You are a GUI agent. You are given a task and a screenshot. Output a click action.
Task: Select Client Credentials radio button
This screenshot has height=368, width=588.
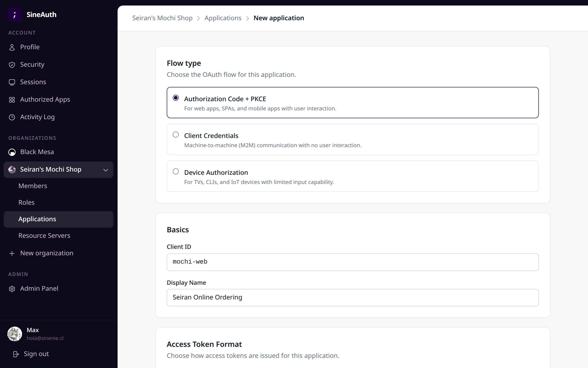(x=176, y=135)
